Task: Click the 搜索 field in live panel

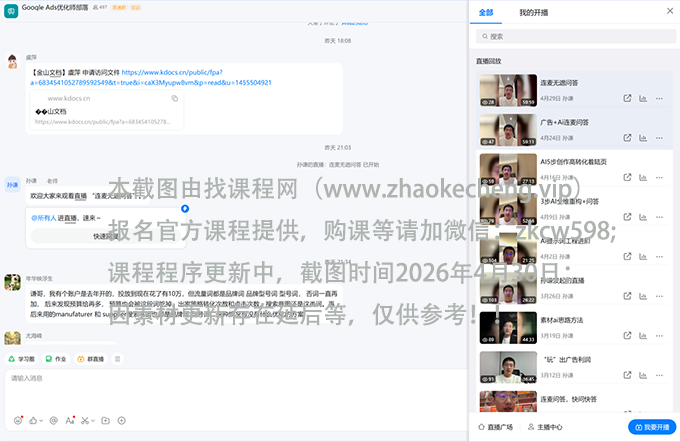Action: point(570,36)
